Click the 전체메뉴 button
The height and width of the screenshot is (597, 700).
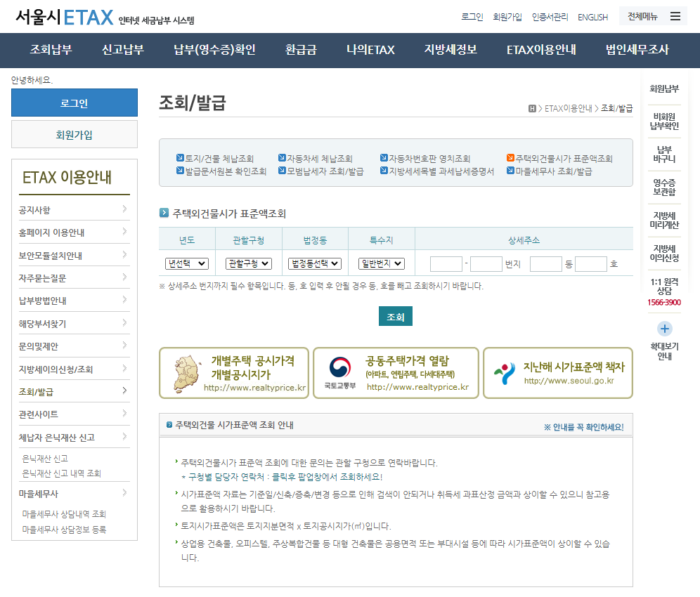point(653,17)
